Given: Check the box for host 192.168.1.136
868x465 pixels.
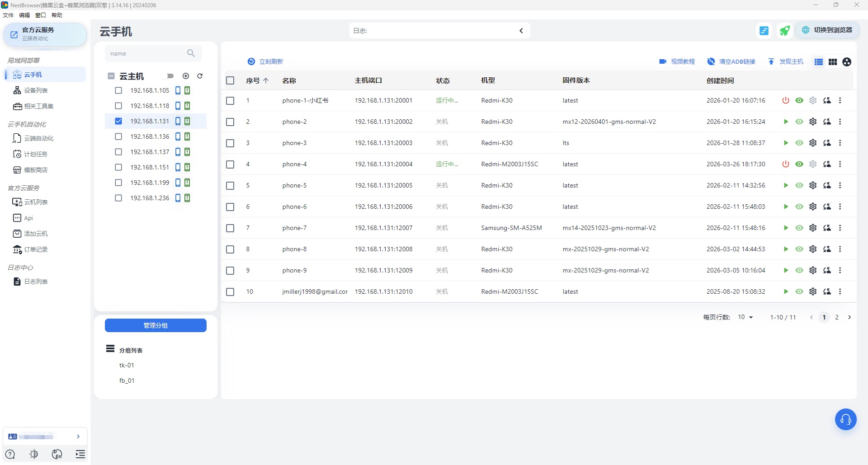Looking at the screenshot, I should pos(118,136).
